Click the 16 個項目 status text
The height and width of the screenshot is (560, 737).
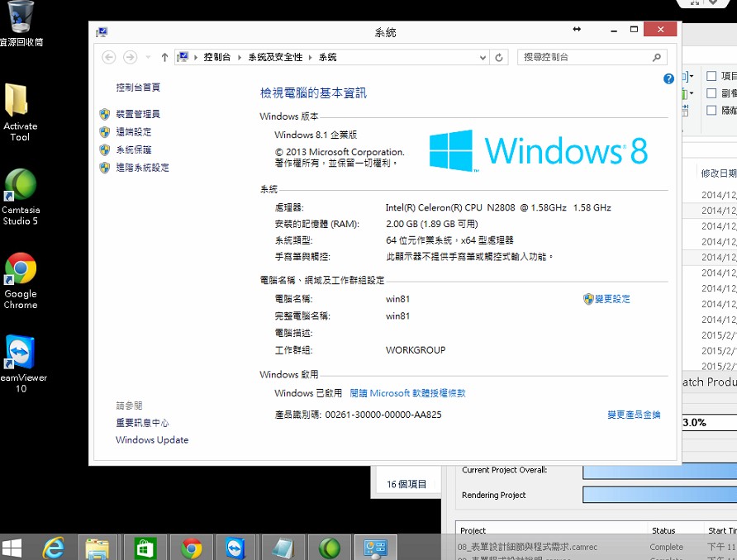[x=407, y=484]
